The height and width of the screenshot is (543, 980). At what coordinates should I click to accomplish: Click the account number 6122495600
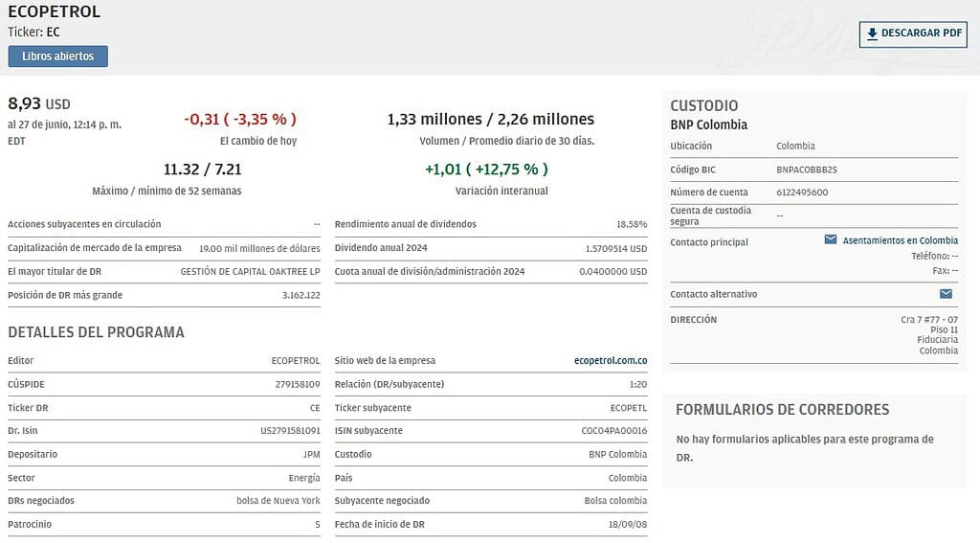(802, 192)
